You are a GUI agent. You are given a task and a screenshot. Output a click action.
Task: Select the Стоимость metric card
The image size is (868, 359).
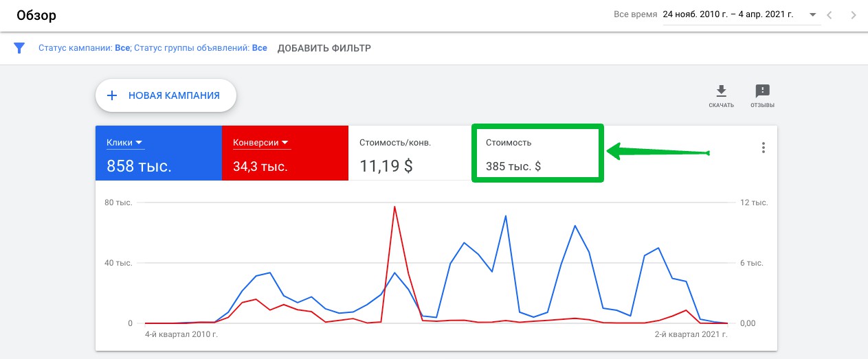[537, 153]
